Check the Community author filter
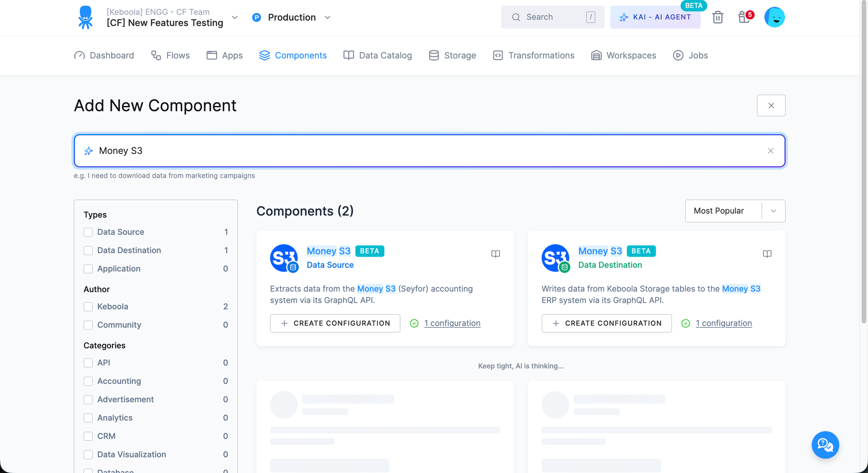Image resolution: width=868 pixels, height=473 pixels. 88,325
